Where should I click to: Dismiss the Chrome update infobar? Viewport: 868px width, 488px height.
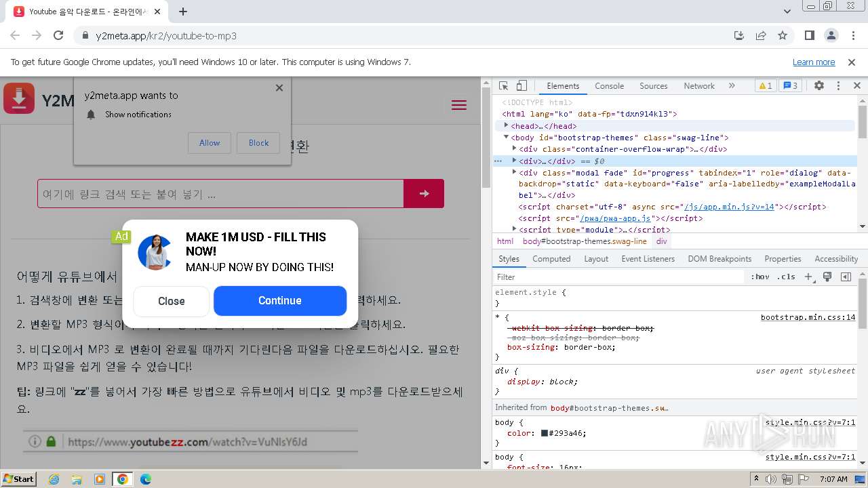852,62
